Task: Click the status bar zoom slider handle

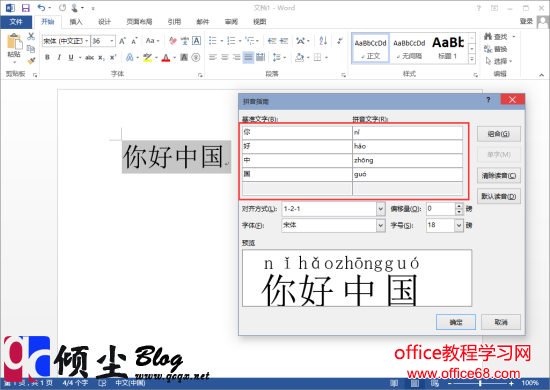Action: click(480, 383)
